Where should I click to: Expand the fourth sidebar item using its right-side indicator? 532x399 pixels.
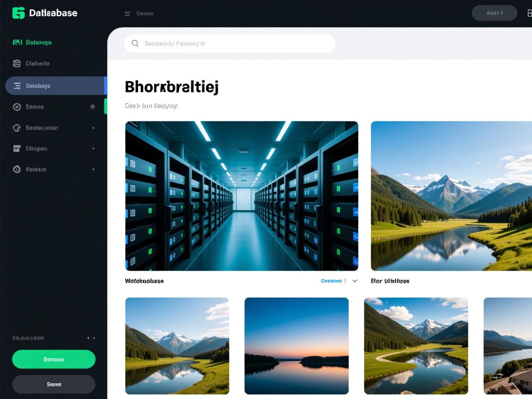tap(93, 107)
